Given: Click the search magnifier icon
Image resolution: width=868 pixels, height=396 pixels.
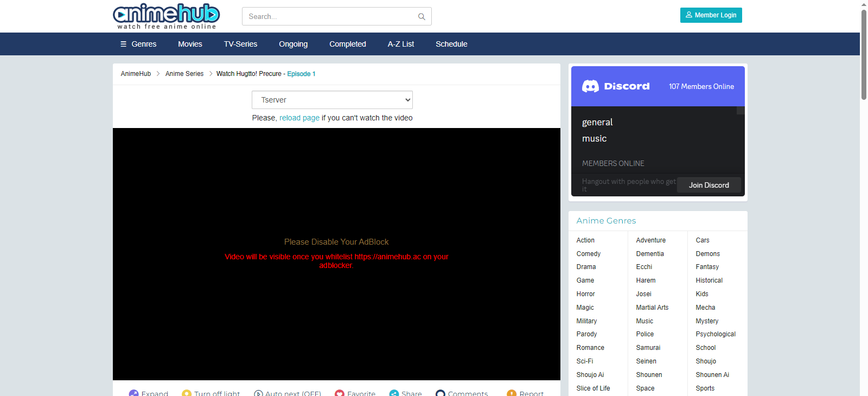Looking at the screenshot, I should 422,17.
